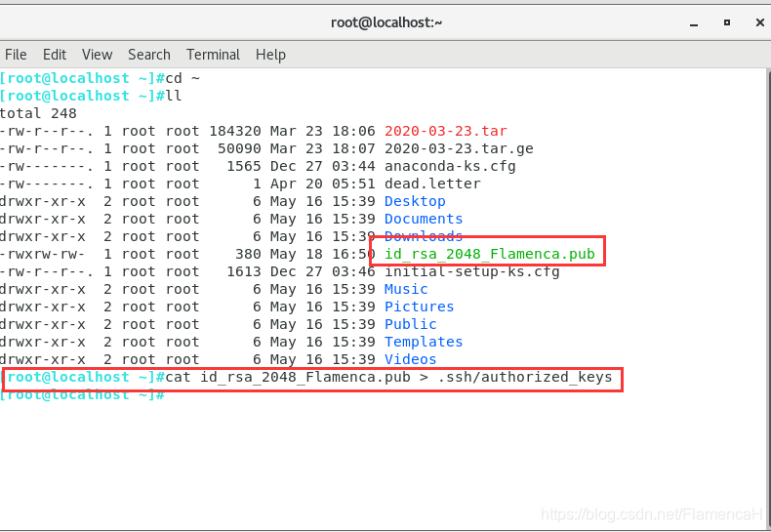Open the Search menu

(149, 55)
